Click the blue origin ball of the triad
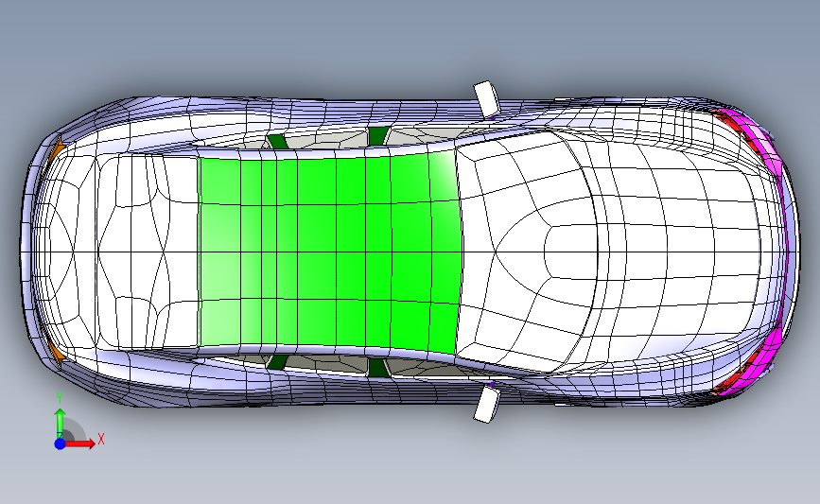 click(x=61, y=443)
